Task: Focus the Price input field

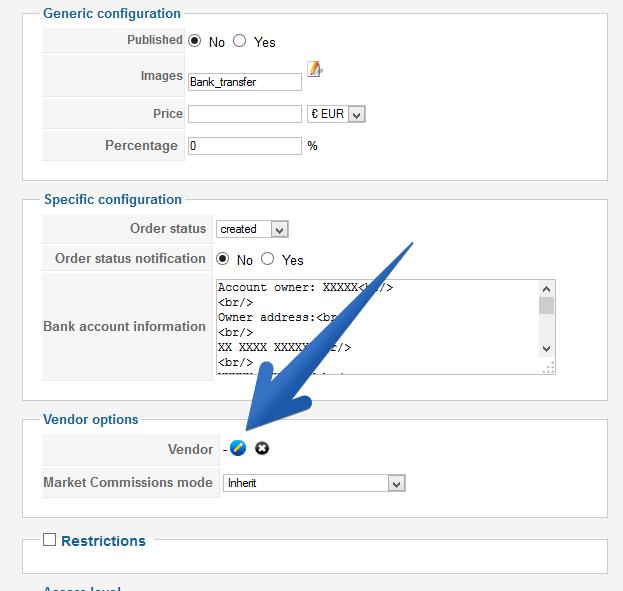Action: click(244, 114)
